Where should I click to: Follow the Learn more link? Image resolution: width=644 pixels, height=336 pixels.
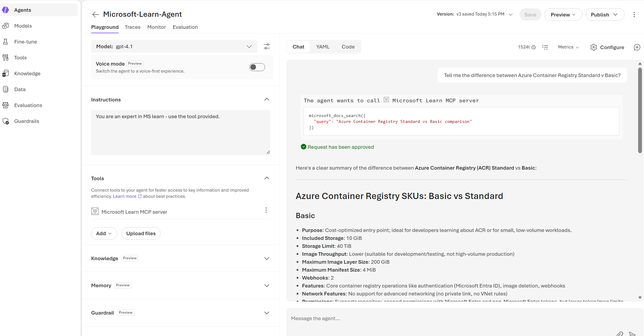click(125, 196)
